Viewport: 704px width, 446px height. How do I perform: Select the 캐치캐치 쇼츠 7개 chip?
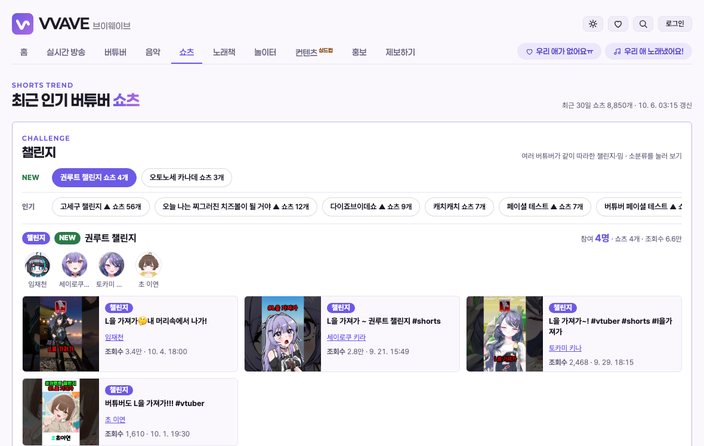459,207
